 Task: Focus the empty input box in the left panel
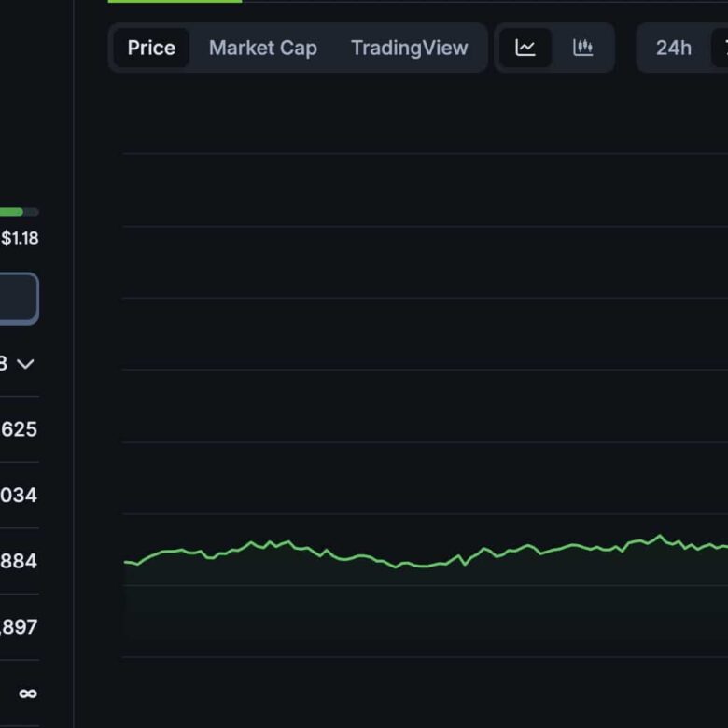pos(18,299)
